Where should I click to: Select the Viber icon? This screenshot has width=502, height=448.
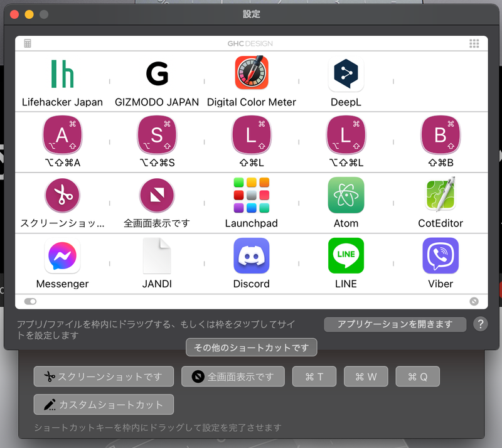[x=441, y=255]
